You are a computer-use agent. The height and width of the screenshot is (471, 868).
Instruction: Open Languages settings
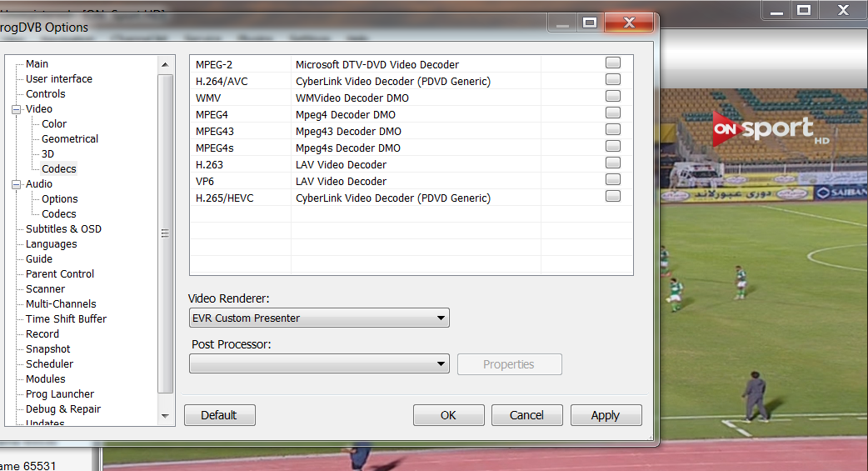click(52, 243)
